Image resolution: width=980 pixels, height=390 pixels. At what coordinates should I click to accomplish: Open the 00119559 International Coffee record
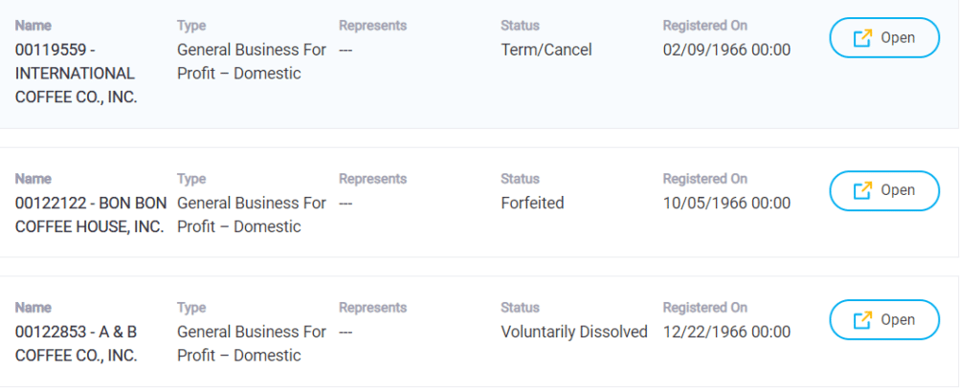coord(884,38)
